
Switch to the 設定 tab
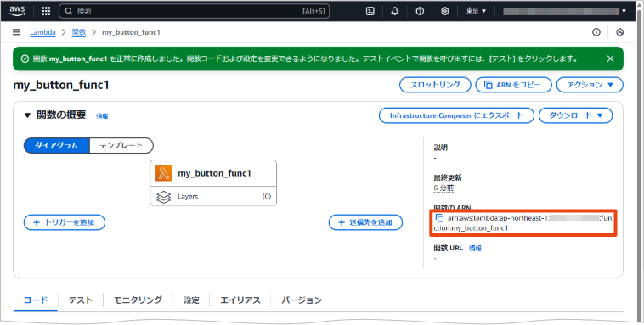click(x=191, y=300)
